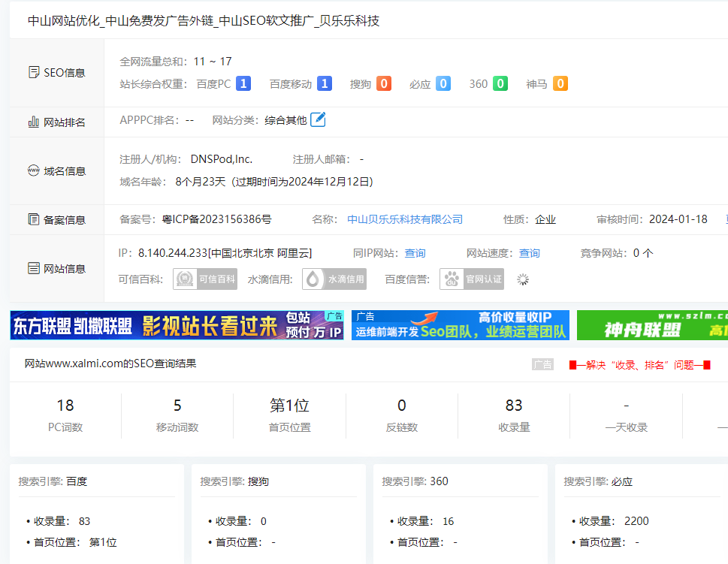Click 网站www.xalmi.com的SEO查询结果 heading
The image size is (728, 564).
(x=110, y=363)
